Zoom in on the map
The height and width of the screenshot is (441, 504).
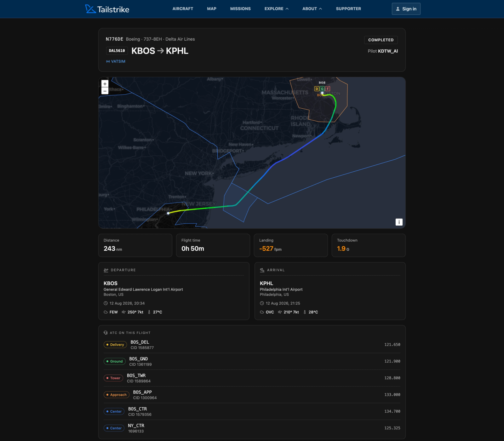(105, 83)
